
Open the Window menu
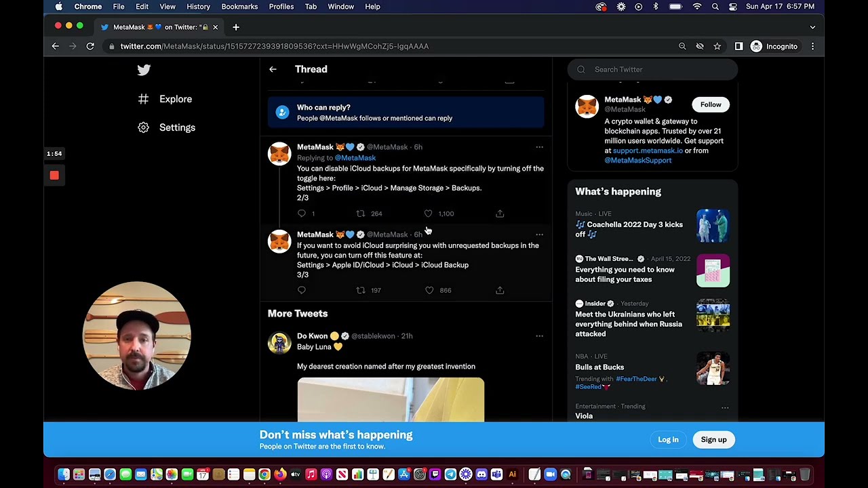click(341, 7)
